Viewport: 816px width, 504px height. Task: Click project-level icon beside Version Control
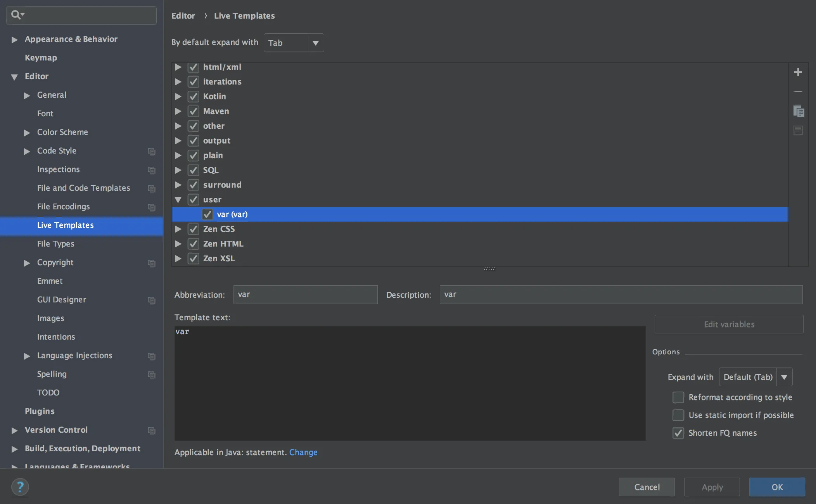pos(152,430)
